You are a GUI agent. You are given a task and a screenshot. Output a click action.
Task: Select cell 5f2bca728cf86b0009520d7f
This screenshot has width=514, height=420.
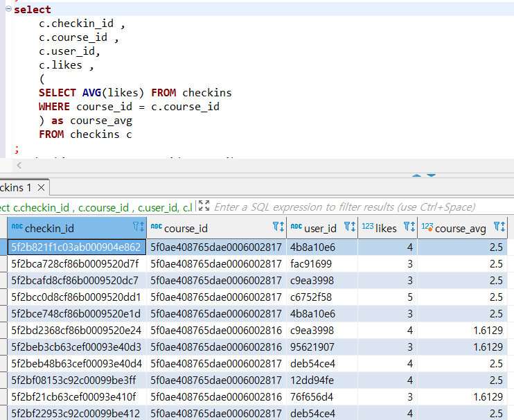[x=77, y=264]
